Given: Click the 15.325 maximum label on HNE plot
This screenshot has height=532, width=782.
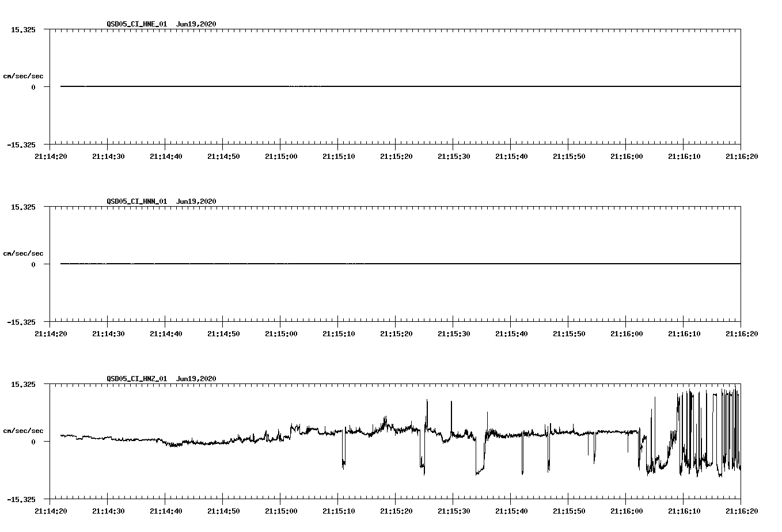Looking at the screenshot, I should pyautogui.click(x=23, y=29).
